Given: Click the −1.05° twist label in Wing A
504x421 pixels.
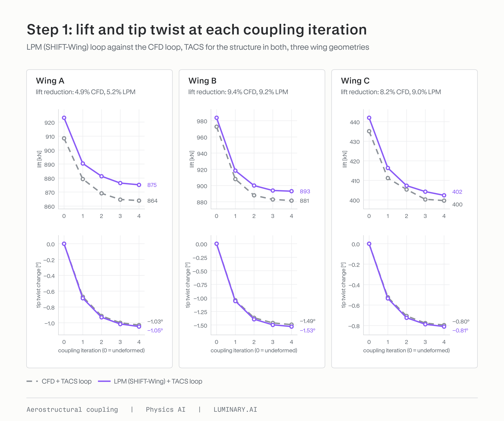Looking at the screenshot, I should pyautogui.click(x=155, y=330).
